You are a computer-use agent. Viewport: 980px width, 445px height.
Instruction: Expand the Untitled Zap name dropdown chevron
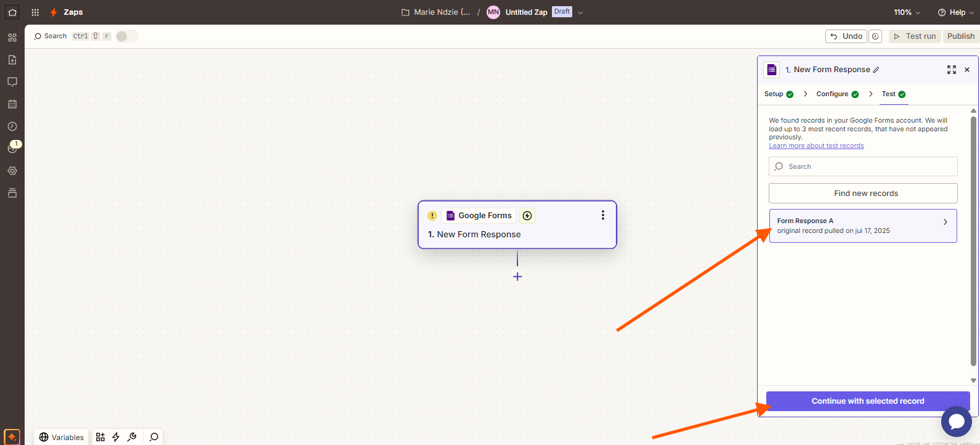point(580,12)
